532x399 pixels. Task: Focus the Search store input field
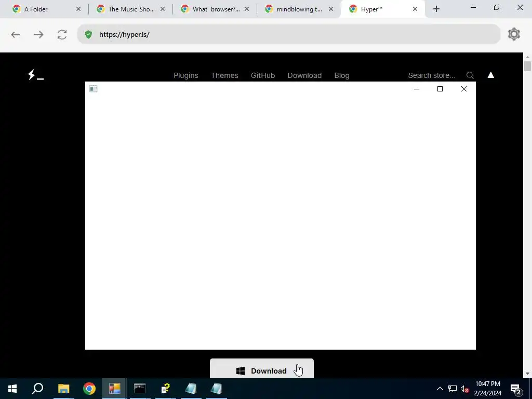tap(432, 75)
